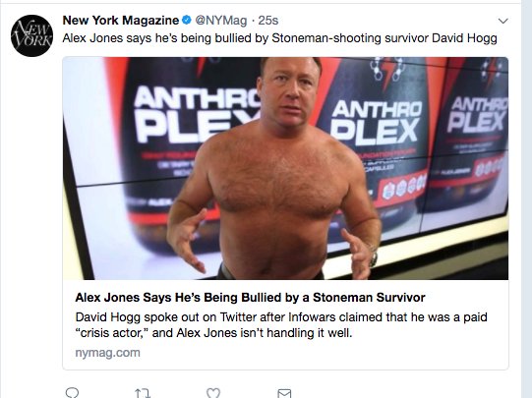This screenshot has width=532, height=398.
Task: Click the card headline about being bullied
Action: (x=250, y=298)
